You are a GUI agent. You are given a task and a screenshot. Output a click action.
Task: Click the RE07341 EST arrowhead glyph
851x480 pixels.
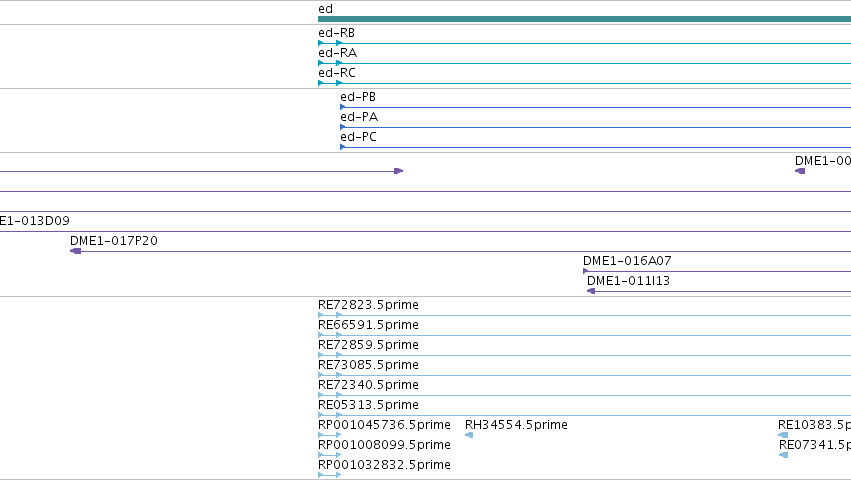(783, 455)
